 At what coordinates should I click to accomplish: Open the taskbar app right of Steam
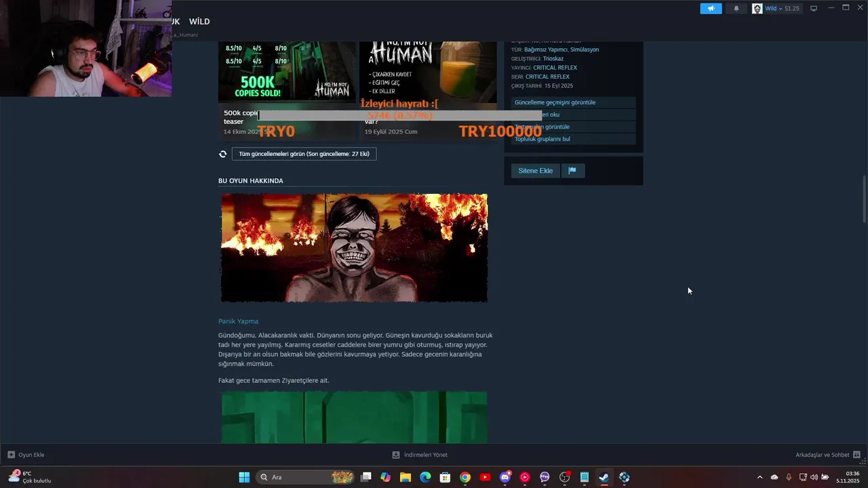(625, 477)
